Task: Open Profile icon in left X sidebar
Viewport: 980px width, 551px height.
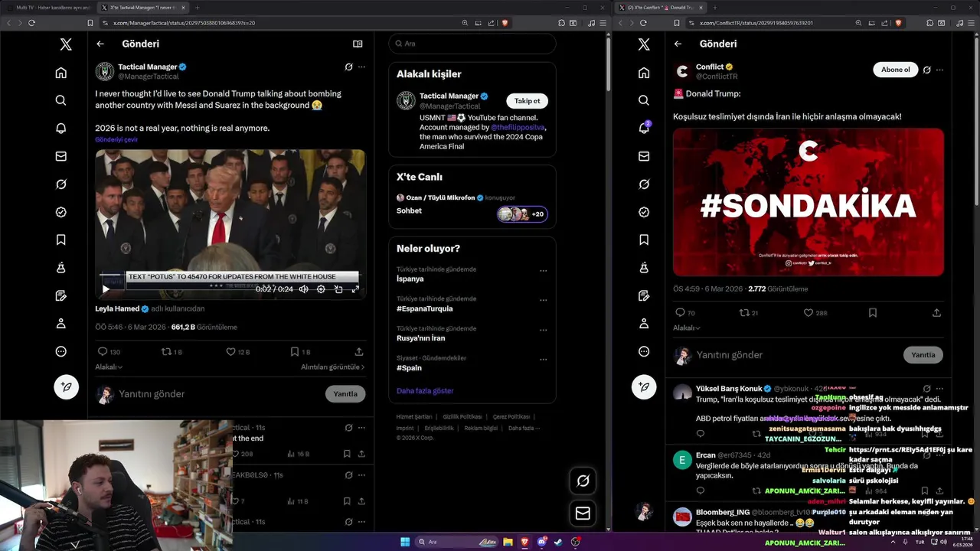Action: (x=60, y=324)
